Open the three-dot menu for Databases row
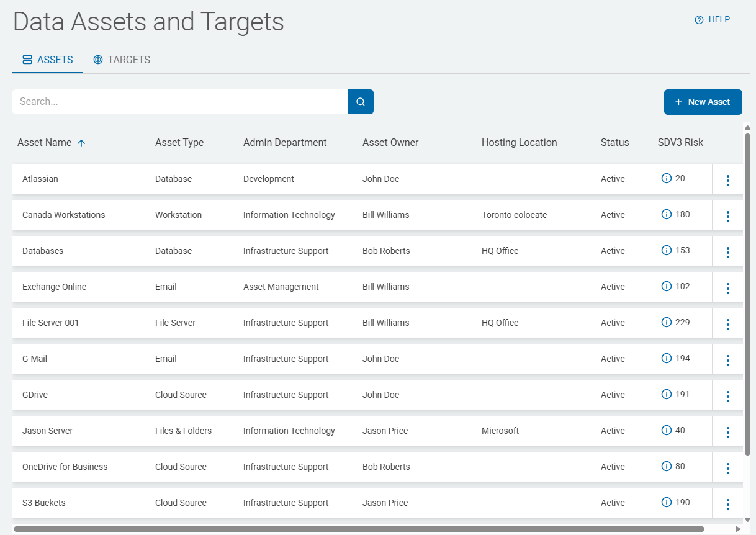 click(x=727, y=253)
